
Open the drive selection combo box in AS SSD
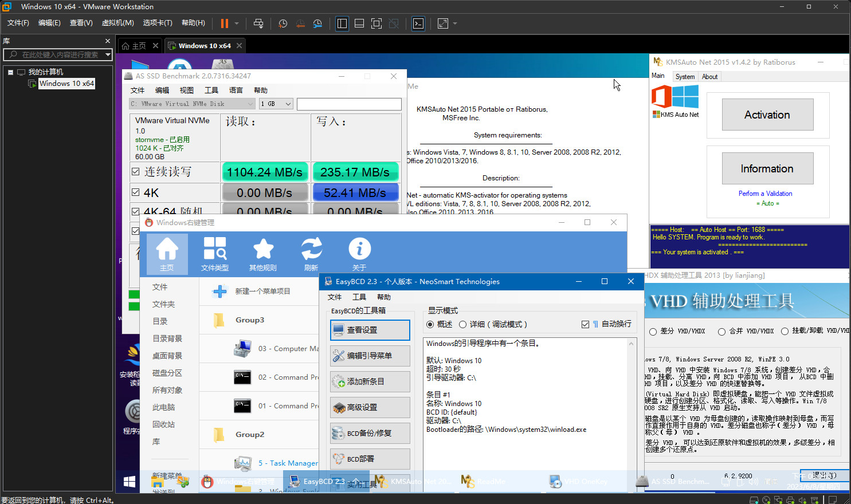pyautogui.click(x=192, y=104)
